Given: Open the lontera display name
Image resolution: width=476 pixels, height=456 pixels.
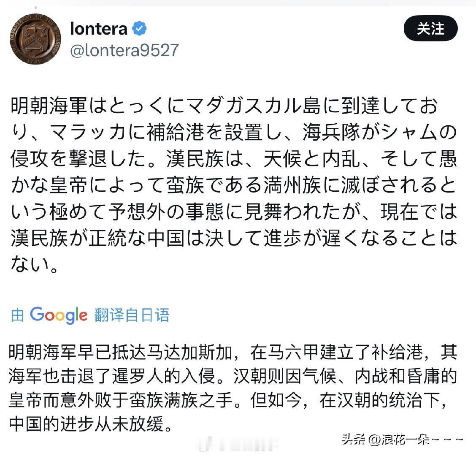Looking at the screenshot, I should click(x=99, y=29).
